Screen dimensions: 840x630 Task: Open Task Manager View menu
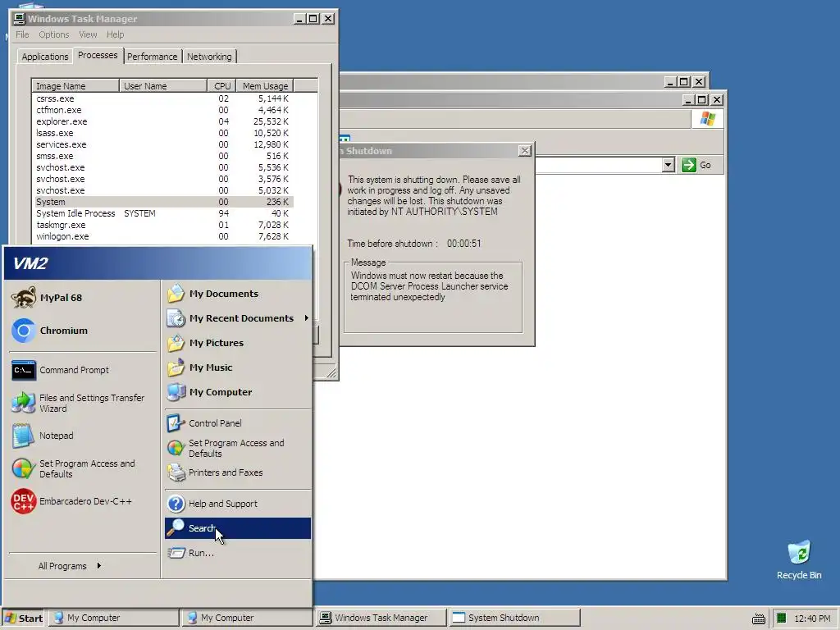point(88,34)
